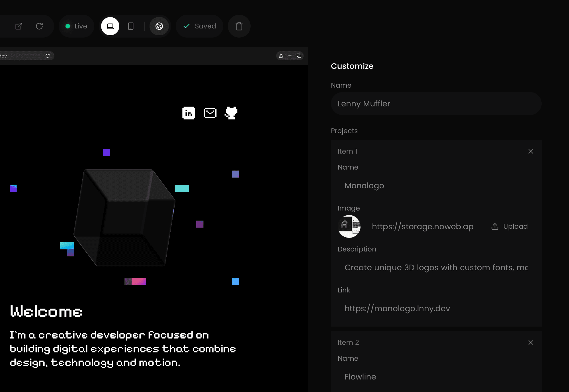569x392 pixels.
Task: Remove Item 2 from Projects
Action: (x=531, y=343)
